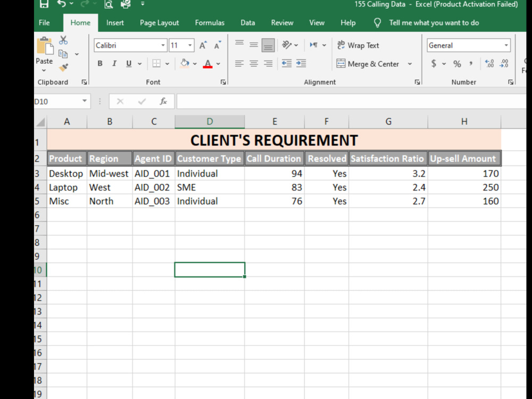
Task: Toggle italic formatting
Action: pos(114,63)
